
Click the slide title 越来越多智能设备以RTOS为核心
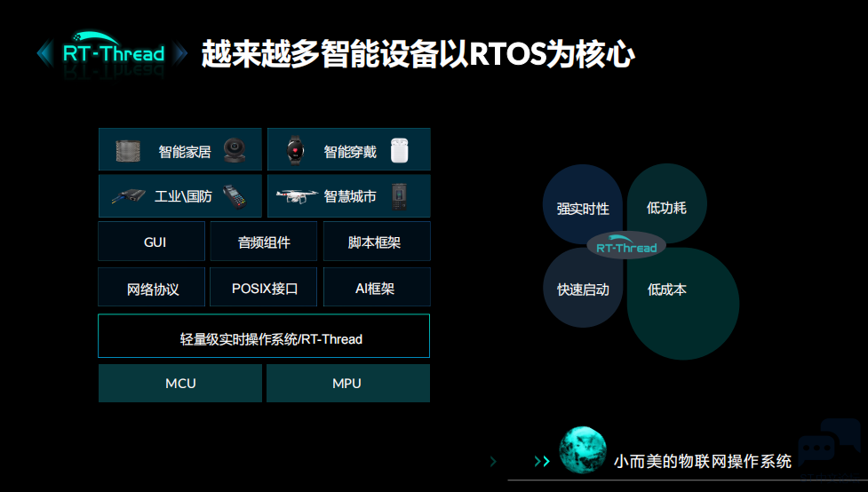418,53
